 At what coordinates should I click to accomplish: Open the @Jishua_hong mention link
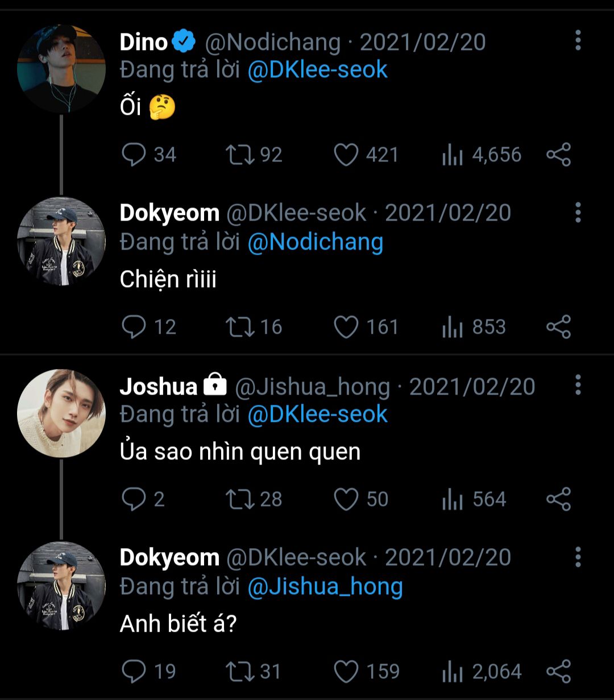coord(325,586)
